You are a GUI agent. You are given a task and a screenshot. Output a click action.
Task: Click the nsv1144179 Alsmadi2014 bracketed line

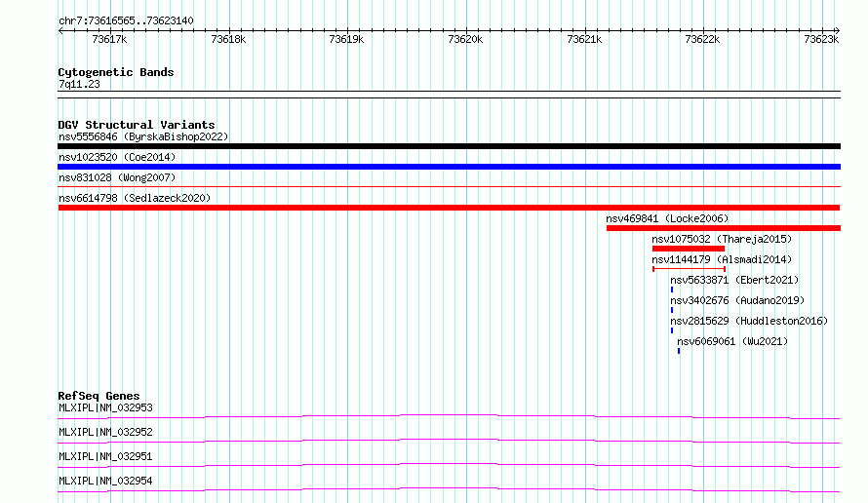coord(690,269)
